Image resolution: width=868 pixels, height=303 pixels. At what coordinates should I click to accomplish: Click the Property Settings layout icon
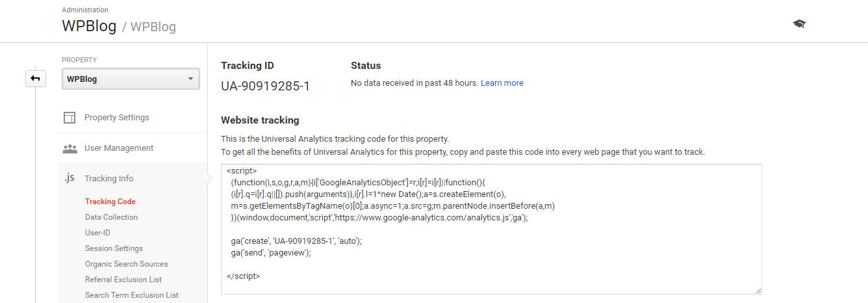tap(70, 118)
